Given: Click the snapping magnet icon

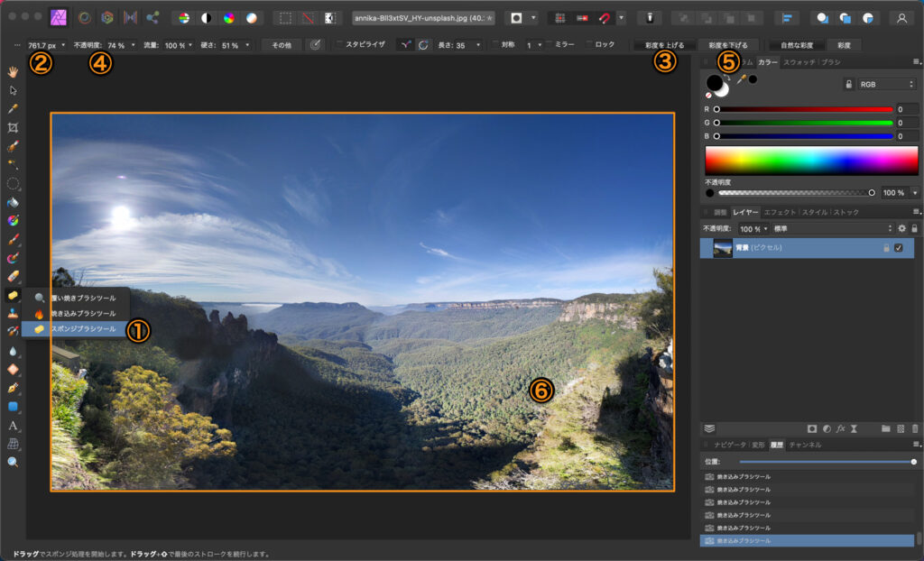Looking at the screenshot, I should (x=604, y=17).
